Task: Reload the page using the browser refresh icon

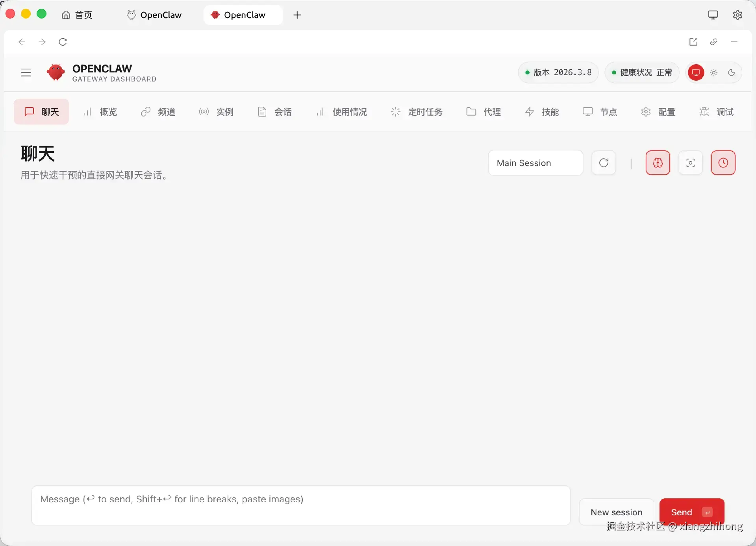Action: [x=63, y=42]
